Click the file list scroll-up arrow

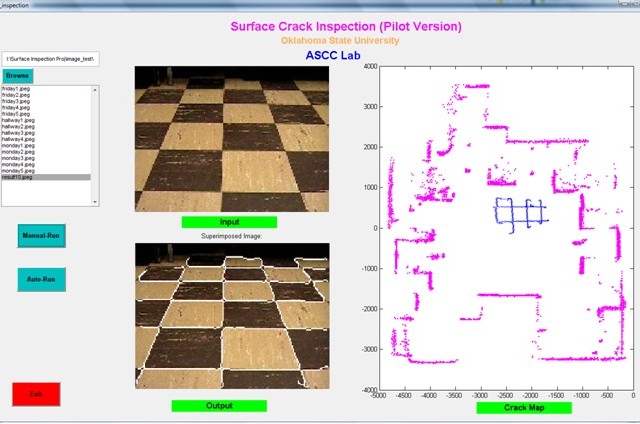[95, 90]
